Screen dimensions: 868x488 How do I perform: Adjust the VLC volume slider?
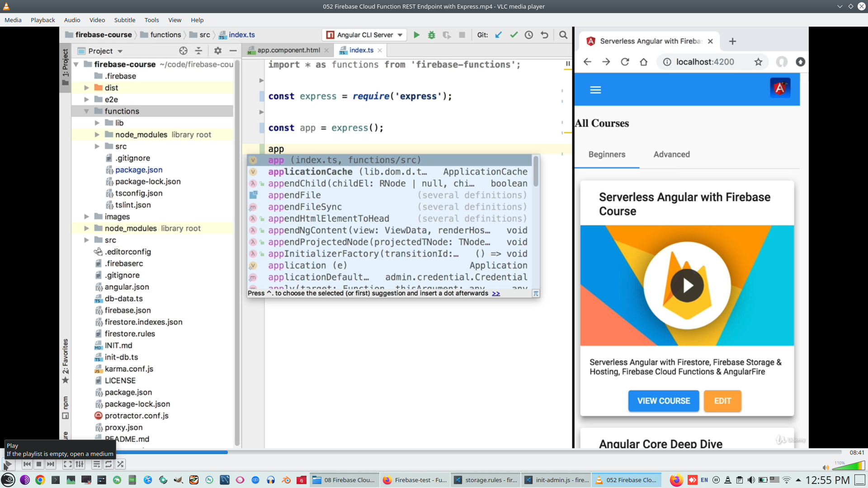(x=849, y=466)
